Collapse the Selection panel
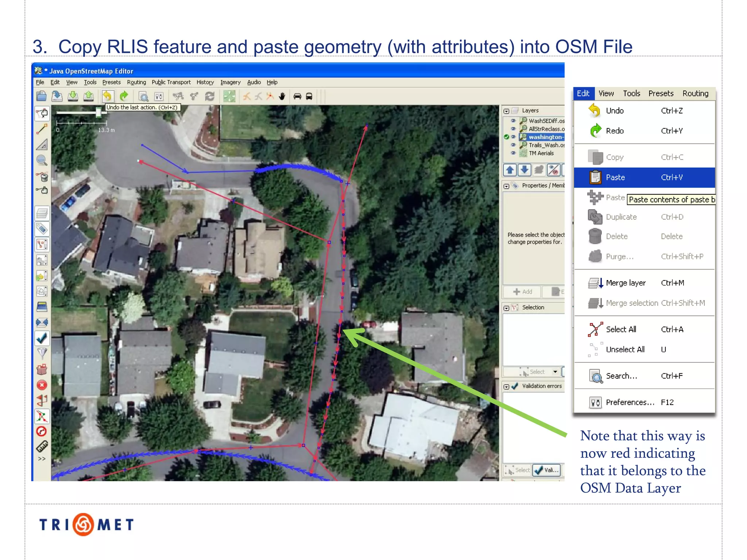Viewport: 747px width, 560px height. click(506, 308)
